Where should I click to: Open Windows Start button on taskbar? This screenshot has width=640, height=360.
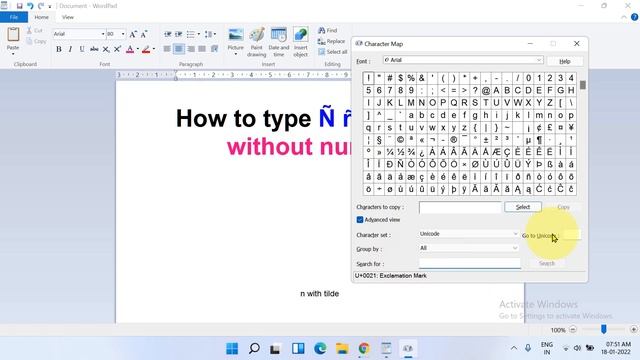tap(232, 348)
